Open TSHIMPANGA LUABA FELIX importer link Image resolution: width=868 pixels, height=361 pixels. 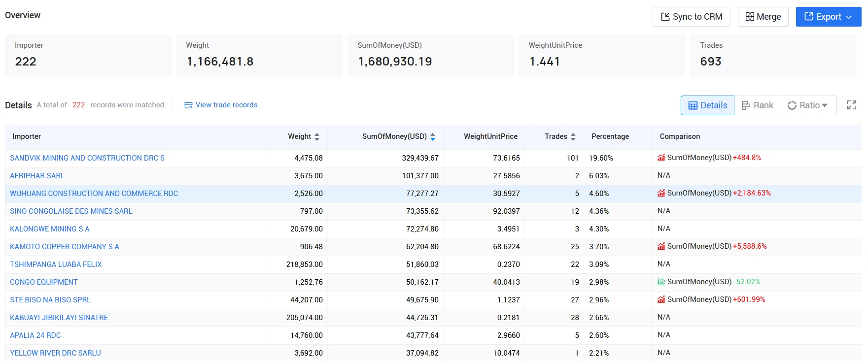click(x=56, y=264)
